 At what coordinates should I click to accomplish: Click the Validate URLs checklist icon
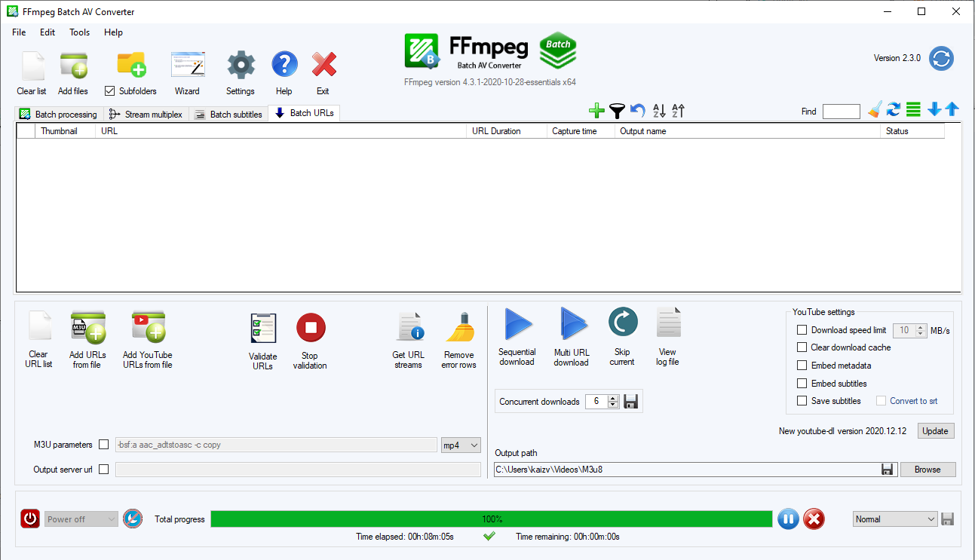[263, 329]
